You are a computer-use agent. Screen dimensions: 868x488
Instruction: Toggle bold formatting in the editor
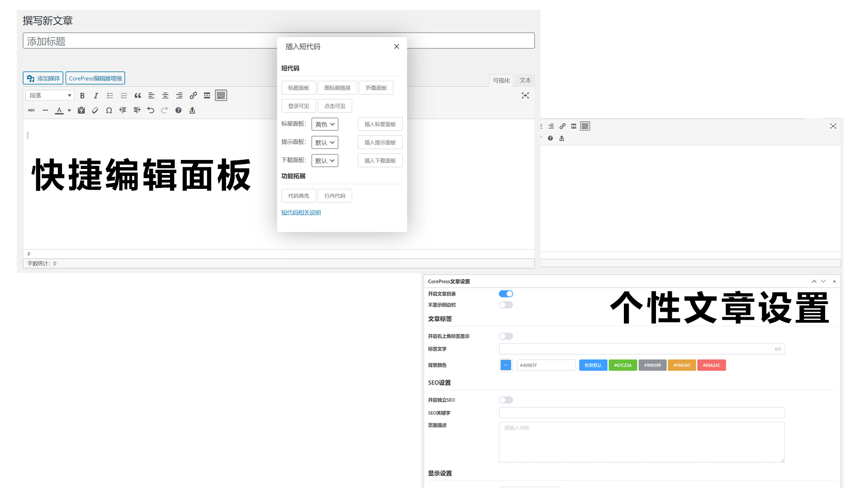82,95
